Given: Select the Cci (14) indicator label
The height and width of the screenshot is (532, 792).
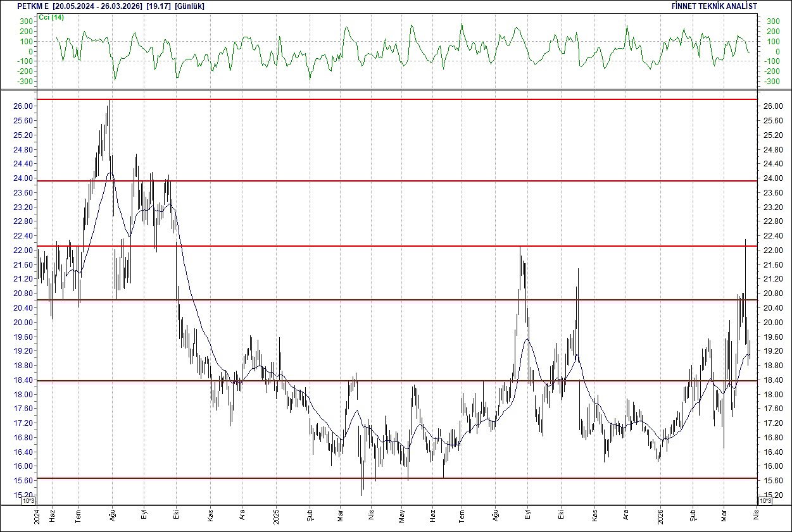Looking at the screenshot, I should [52, 17].
